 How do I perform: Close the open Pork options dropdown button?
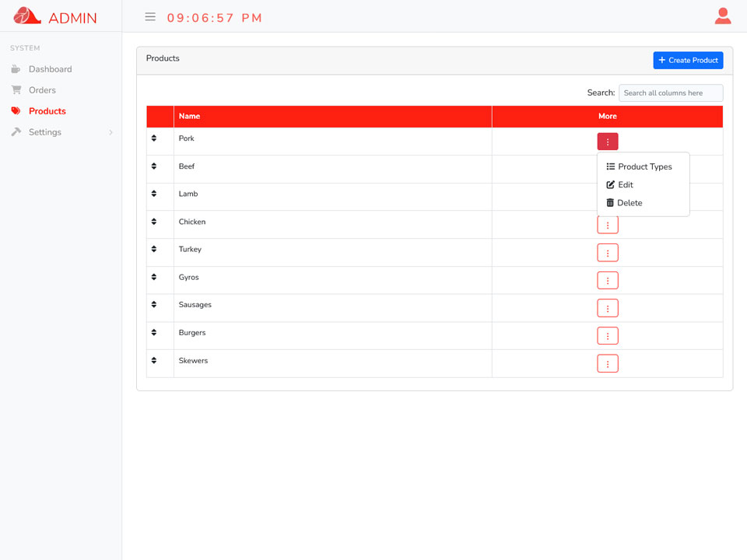608,142
